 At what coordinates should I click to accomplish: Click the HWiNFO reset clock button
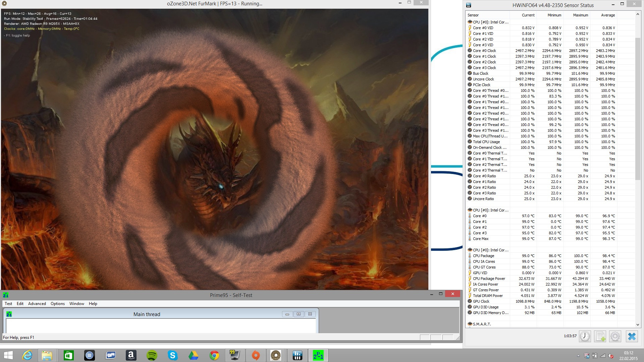click(585, 336)
